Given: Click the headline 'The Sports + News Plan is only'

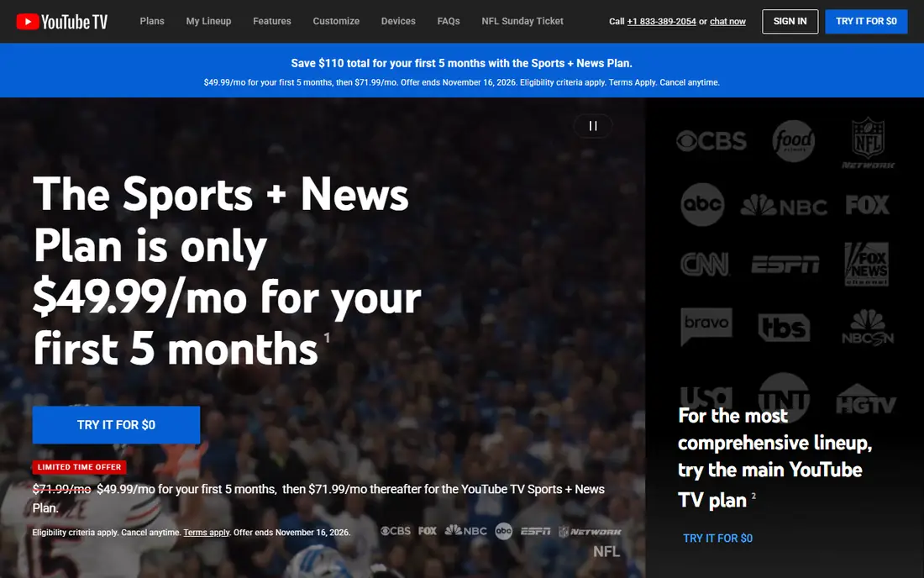Looking at the screenshot, I should 220,219.
